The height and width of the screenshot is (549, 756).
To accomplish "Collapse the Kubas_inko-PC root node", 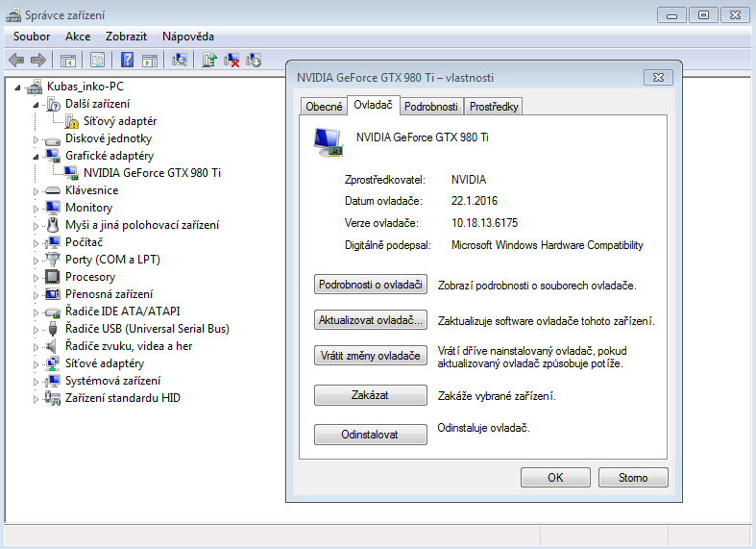I will click(18, 87).
